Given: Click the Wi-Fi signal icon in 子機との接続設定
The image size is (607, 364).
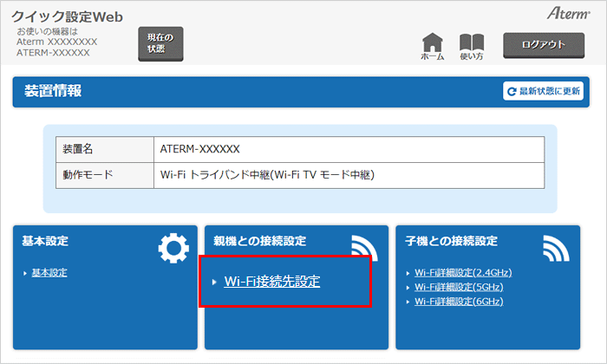Looking at the screenshot, I should pyautogui.click(x=555, y=249).
